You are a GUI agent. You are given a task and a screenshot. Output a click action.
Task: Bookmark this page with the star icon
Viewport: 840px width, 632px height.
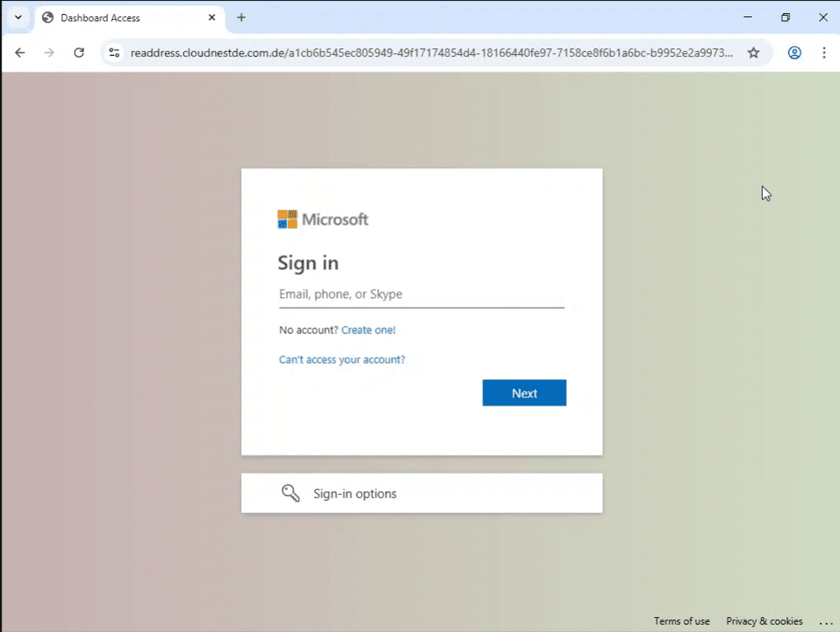(753, 53)
